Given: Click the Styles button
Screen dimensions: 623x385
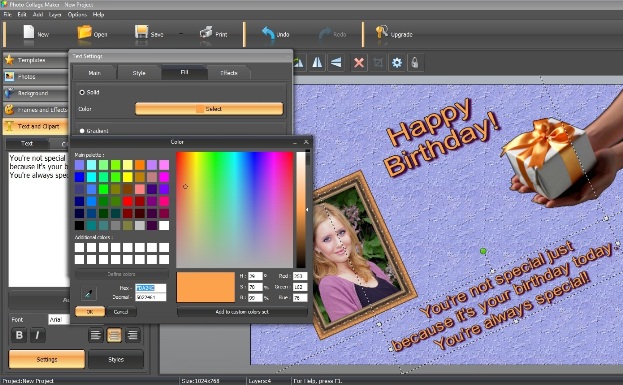Looking at the screenshot, I should pyautogui.click(x=116, y=359).
